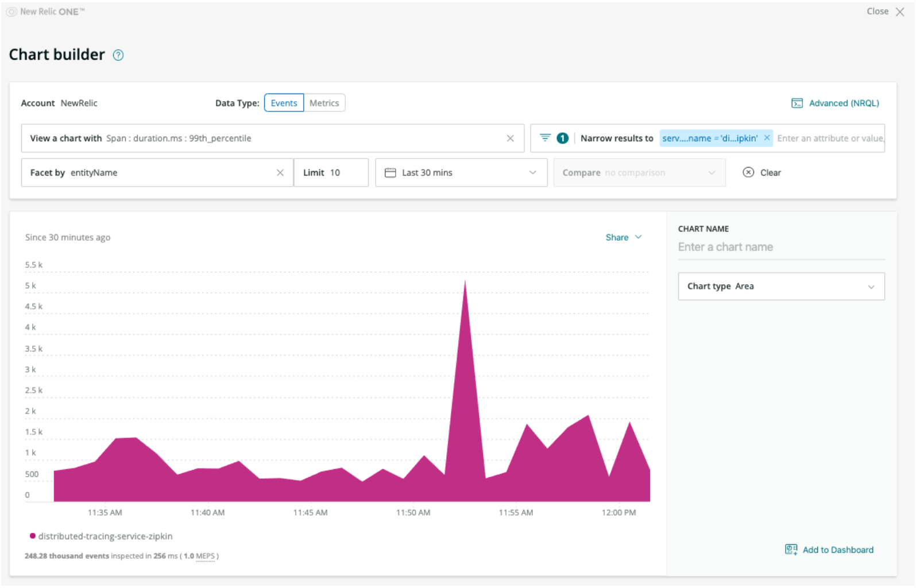Expand the Chart type Area dropdown
The height and width of the screenshot is (588, 916).
(x=781, y=286)
